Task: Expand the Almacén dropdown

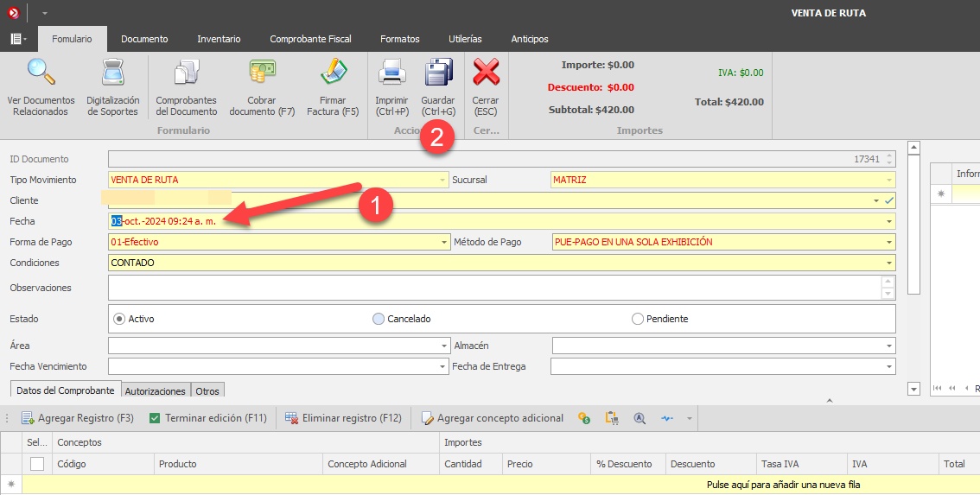Action: click(888, 346)
